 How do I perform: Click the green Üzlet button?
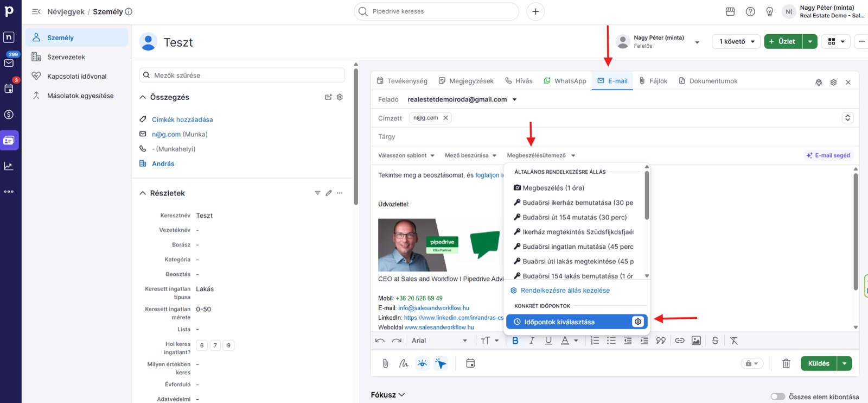(x=783, y=41)
